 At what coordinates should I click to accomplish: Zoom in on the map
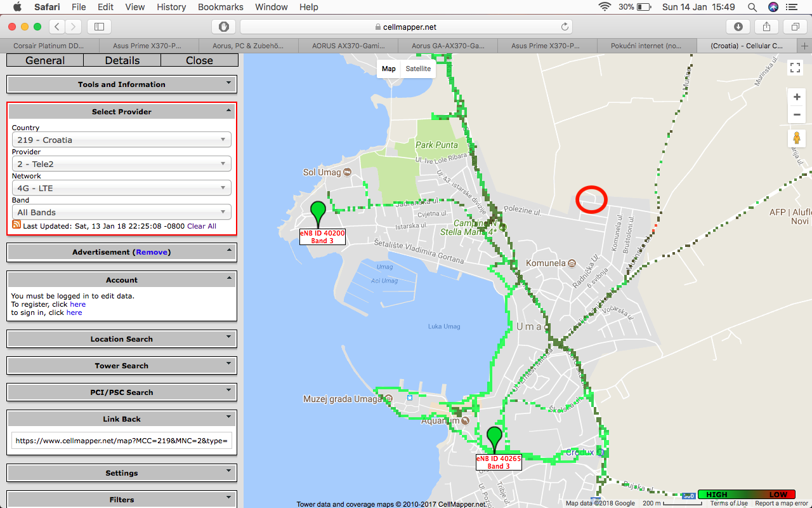click(797, 97)
